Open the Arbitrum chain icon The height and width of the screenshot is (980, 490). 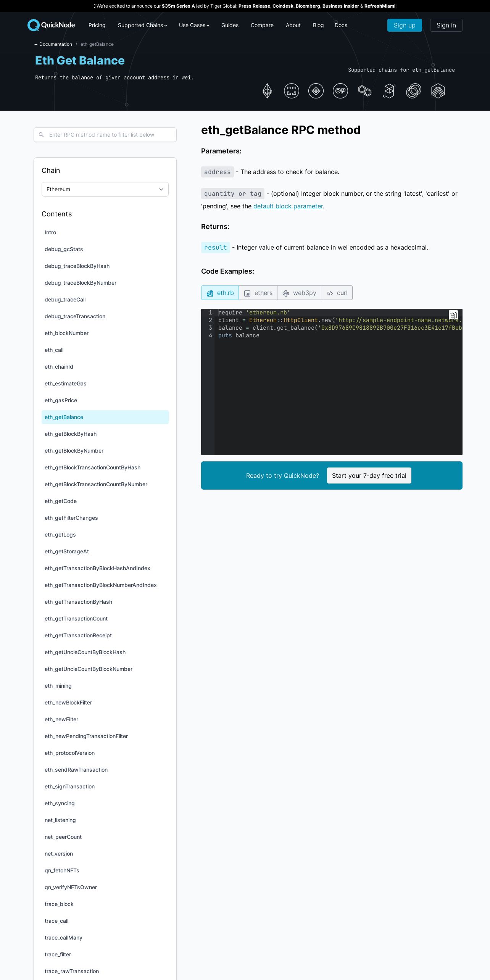click(438, 91)
